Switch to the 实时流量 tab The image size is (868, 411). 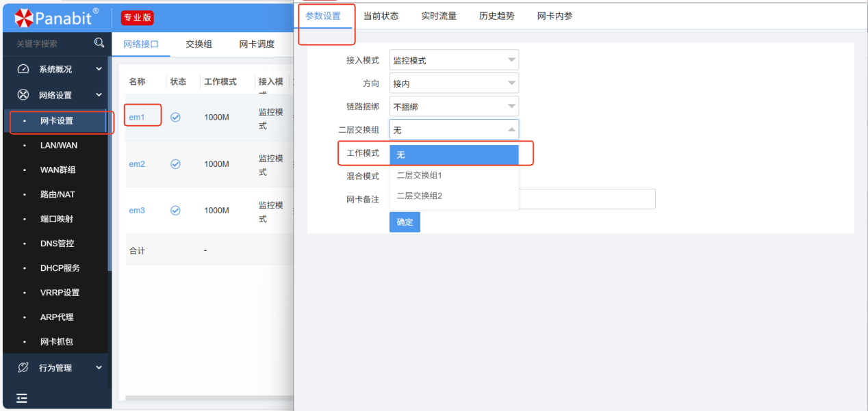point(439,16)
